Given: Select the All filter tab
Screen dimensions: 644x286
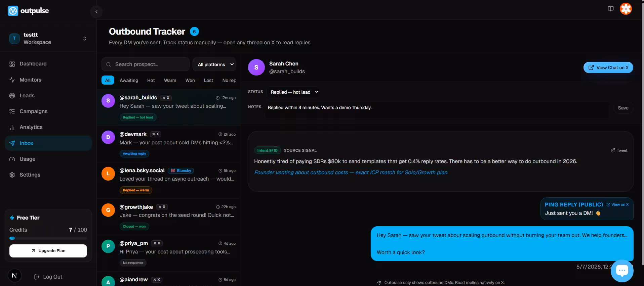Looking at the screenshot, I should pyautogui.click(x=108, y=80).
